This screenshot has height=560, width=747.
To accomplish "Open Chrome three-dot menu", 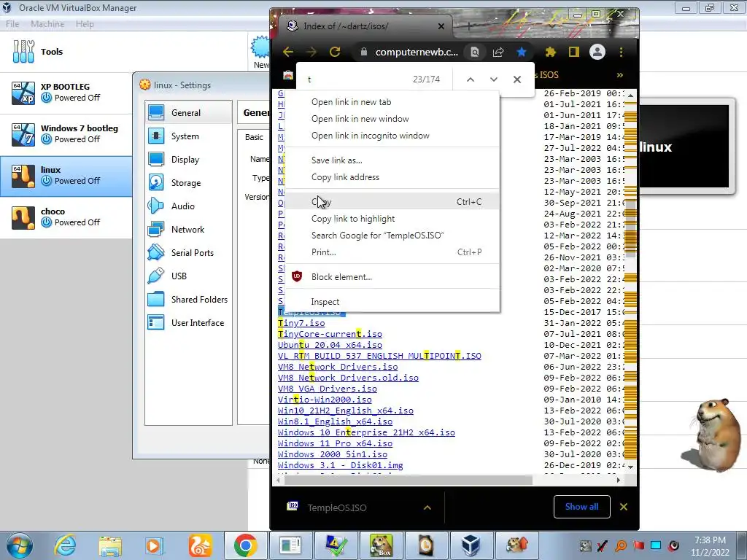I will coord(621,52).
